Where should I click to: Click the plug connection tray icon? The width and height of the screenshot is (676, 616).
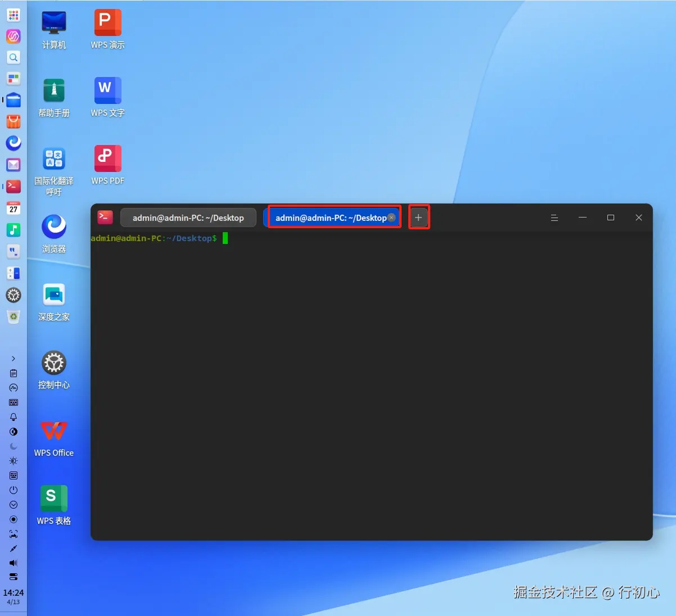click(x=13, y=549)
